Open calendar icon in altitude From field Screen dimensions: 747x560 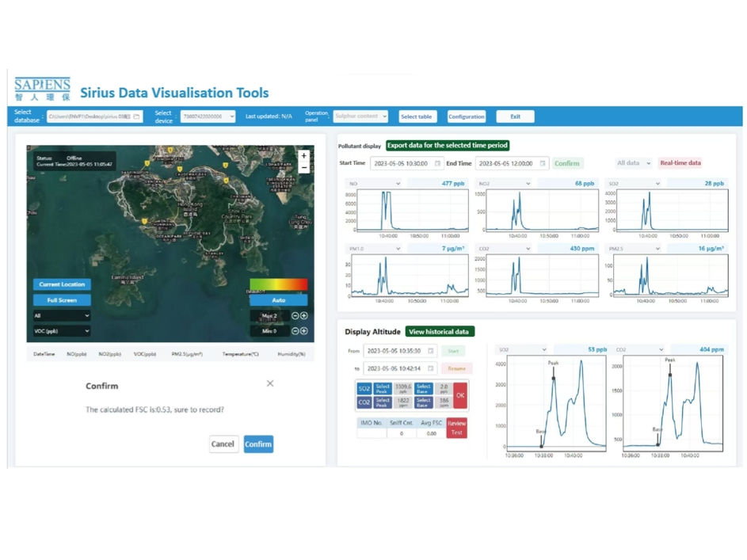[431, 351]
